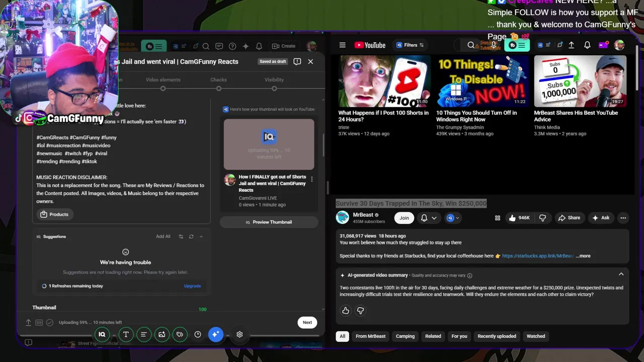Send feedback icon beside Saved as draft

(x=297, y=61)
